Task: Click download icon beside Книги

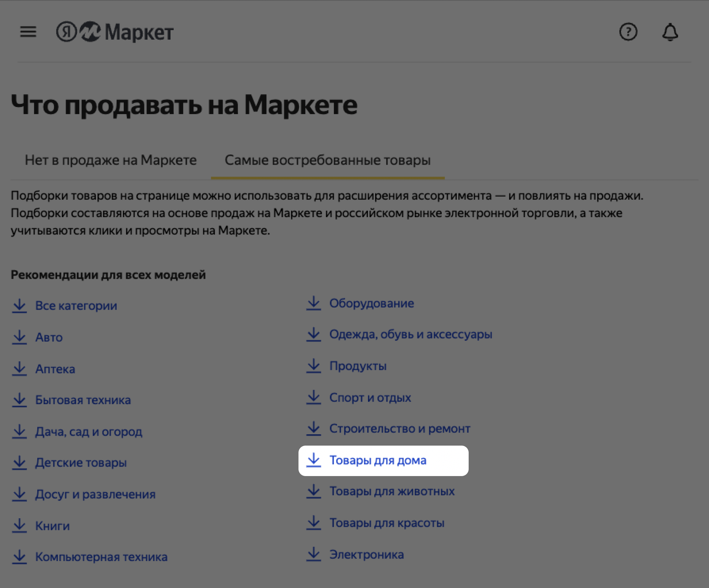Action: pyautogui.click(x=19, y=526)
